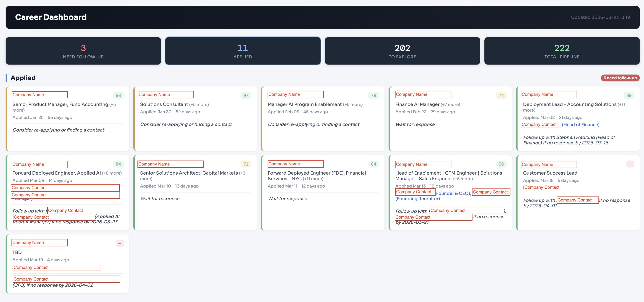644x302 pixels.
Task: Expand '(+5 more)' on Manager AI Program Enablement
Action: (x=353, y=104)
